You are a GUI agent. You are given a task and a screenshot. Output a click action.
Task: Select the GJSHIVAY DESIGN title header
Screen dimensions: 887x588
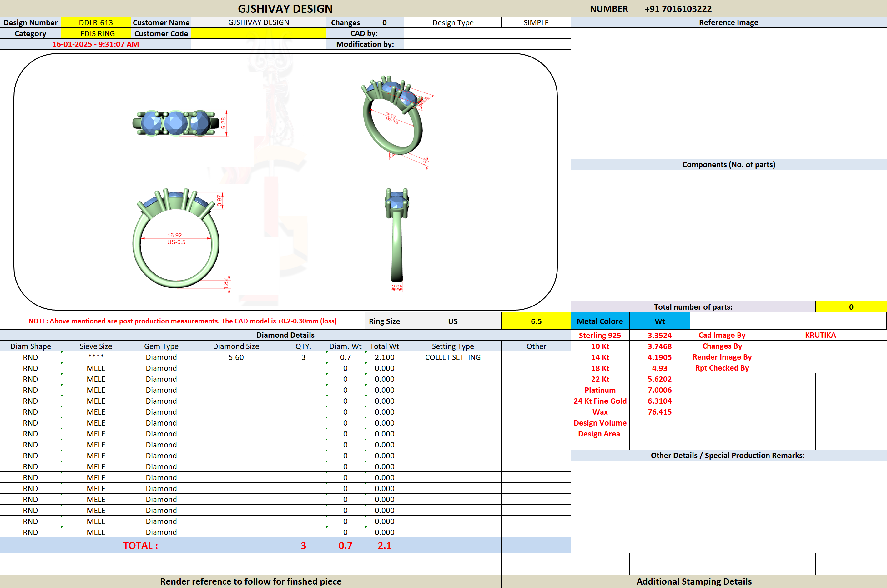(285, 9)
